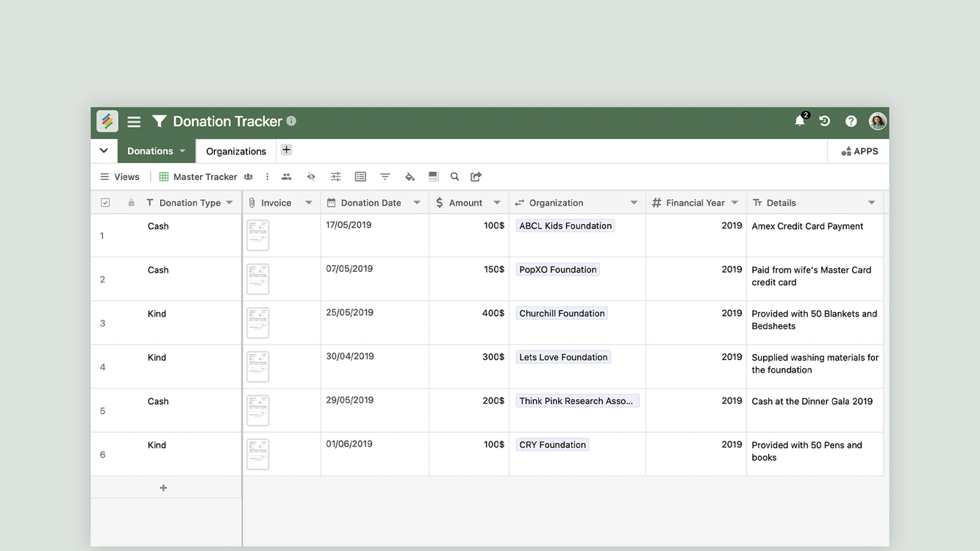Select the Donations tab
This screenshot has height=551, width=980.
(150, 151)
